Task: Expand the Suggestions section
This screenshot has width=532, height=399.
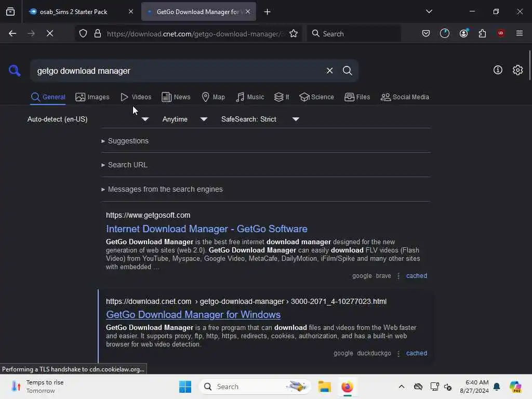Action: [125, 141]
